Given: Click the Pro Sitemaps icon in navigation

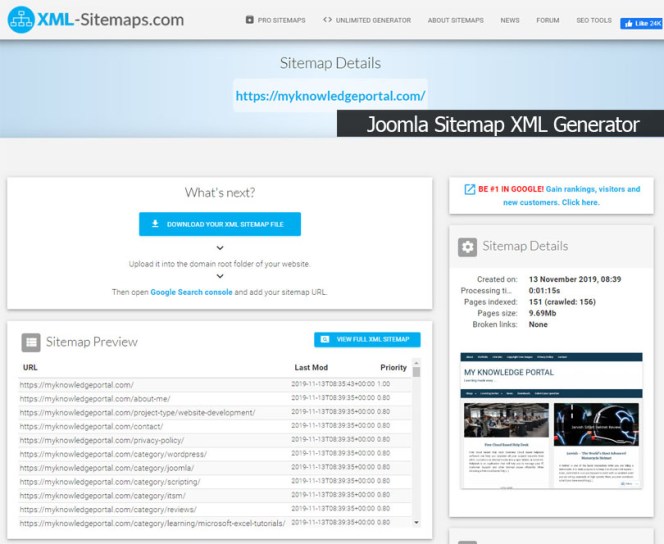Looking at the screenshot, I should click(250, 20).
